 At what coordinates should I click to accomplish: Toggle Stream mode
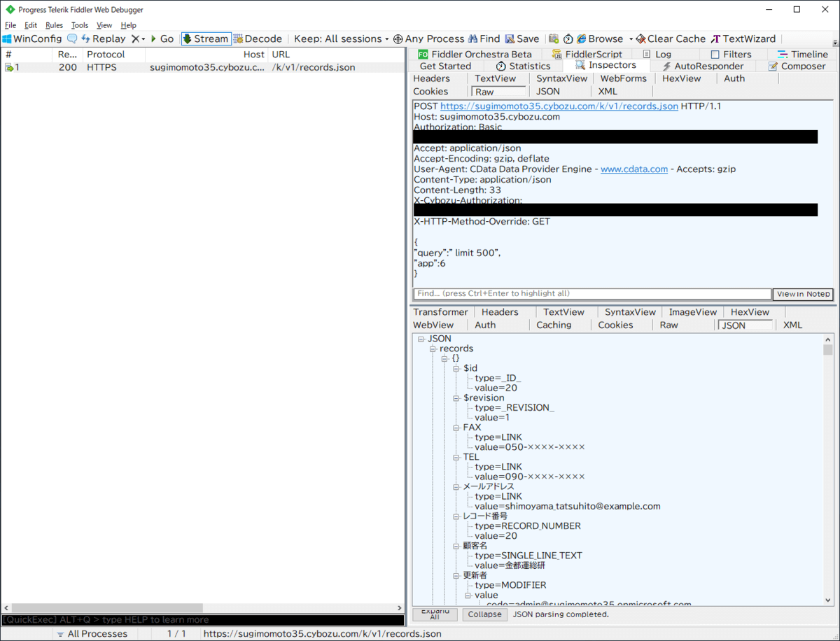click(x=206, y=39)
